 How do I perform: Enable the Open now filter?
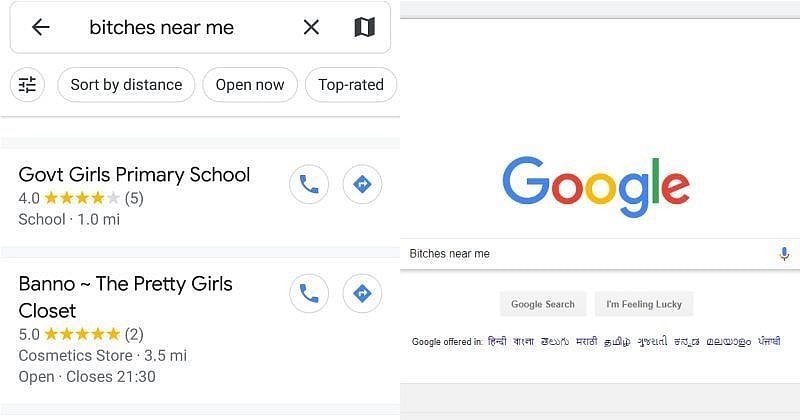[250, 85]
